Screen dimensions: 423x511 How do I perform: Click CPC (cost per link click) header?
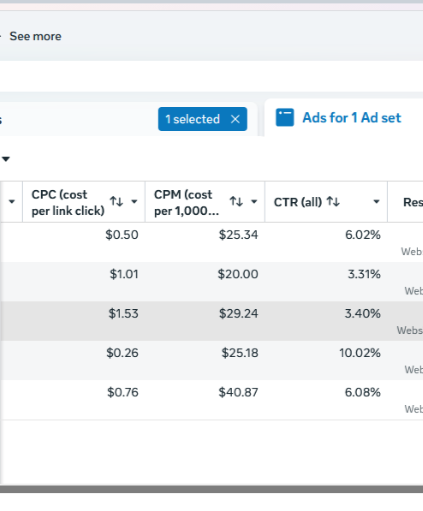coord(68,202)
